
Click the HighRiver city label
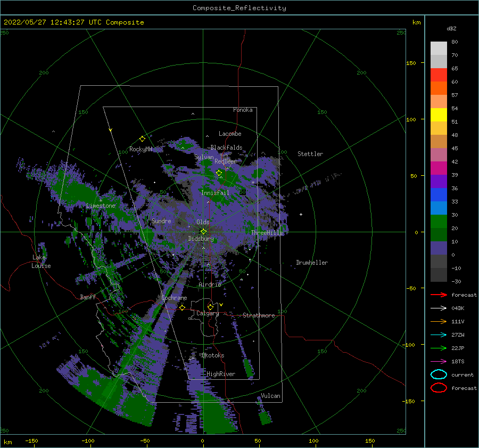click(x=221, y=374)
